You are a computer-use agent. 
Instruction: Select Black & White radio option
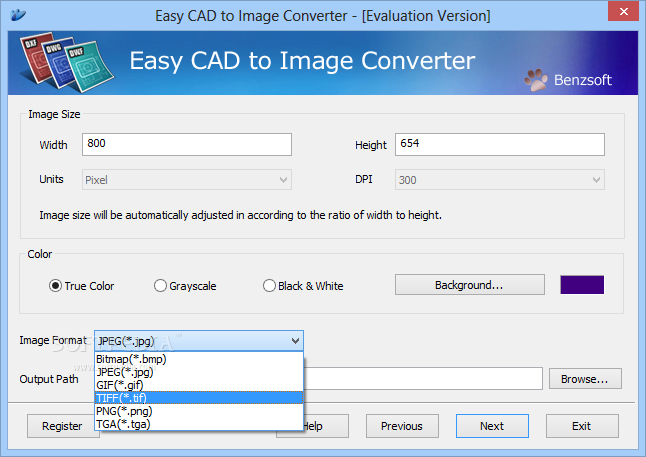point(303,286)
